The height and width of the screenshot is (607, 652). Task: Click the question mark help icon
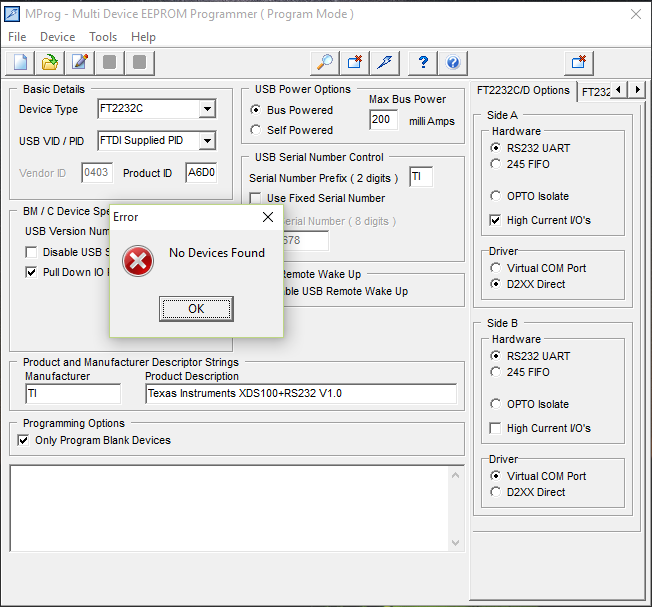tap(423, 63)
